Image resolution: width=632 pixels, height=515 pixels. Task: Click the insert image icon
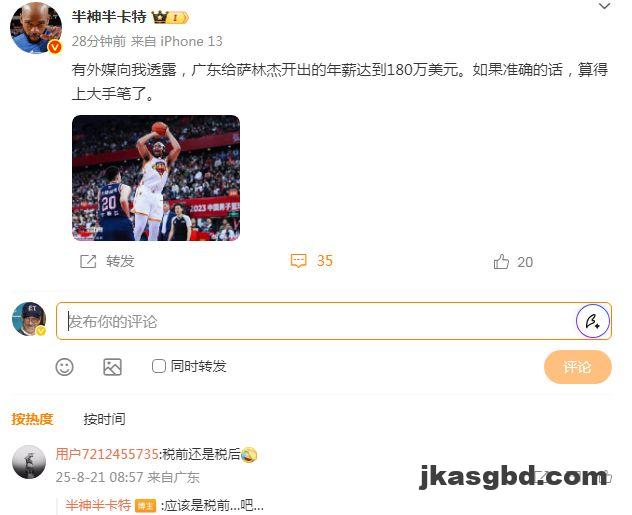tap(112, 367)
